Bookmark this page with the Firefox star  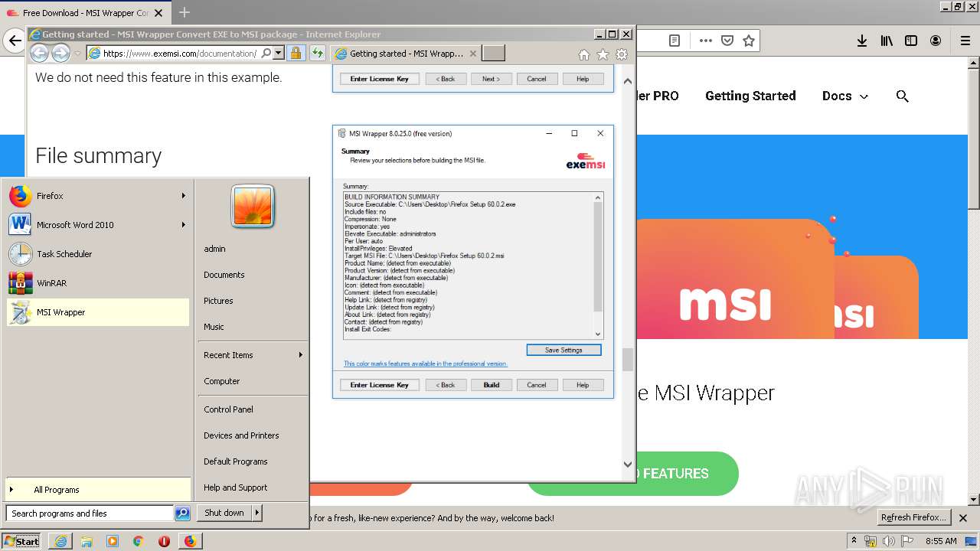pos(749,41)
